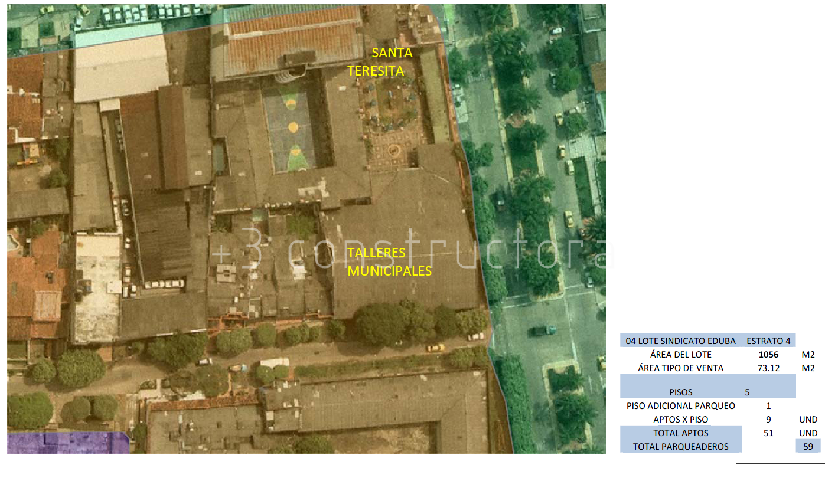Click the purple highlighted lot area on the map

[68, 443]
